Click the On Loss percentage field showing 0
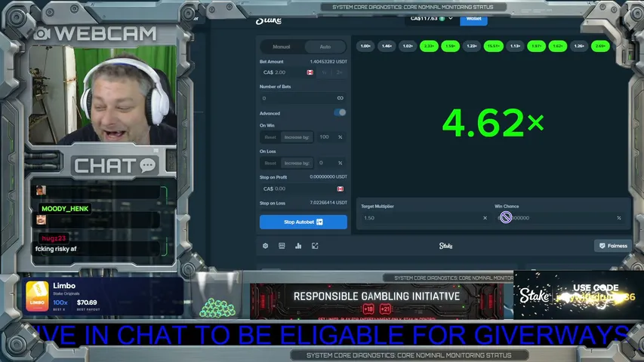644x362 pixels. tap(330, 163)
